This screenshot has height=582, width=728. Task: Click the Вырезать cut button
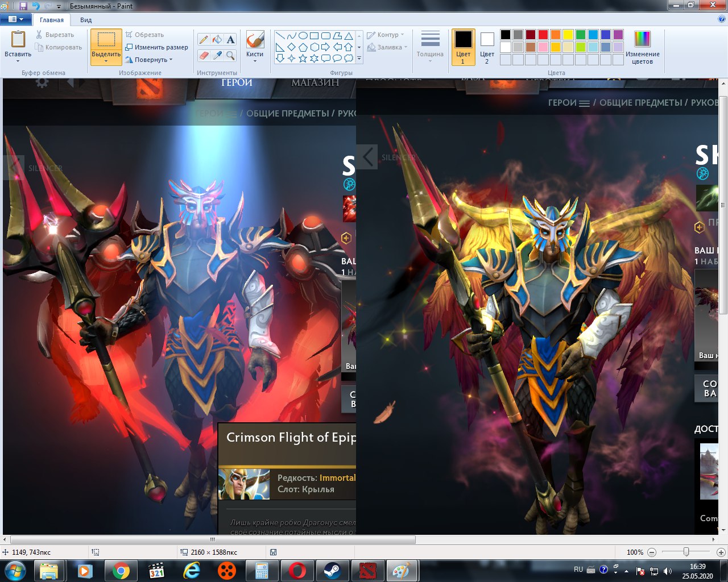[x=55, y=35]
